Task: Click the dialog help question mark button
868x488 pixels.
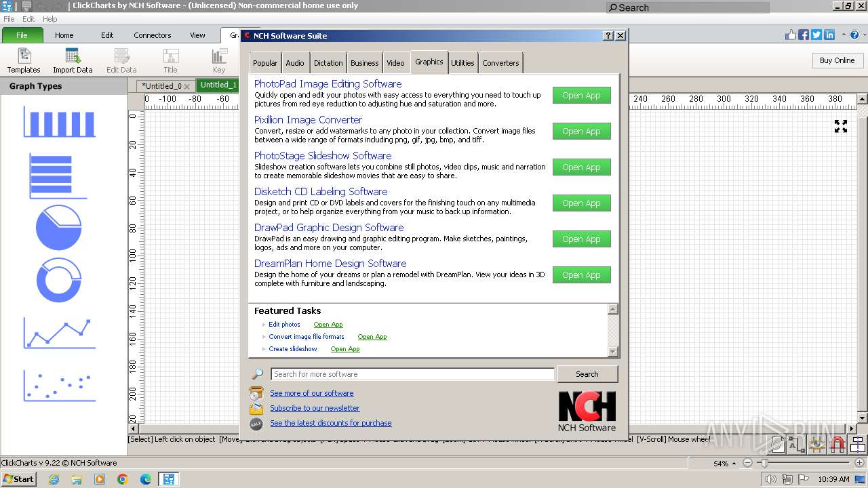Action: [608, 36]
